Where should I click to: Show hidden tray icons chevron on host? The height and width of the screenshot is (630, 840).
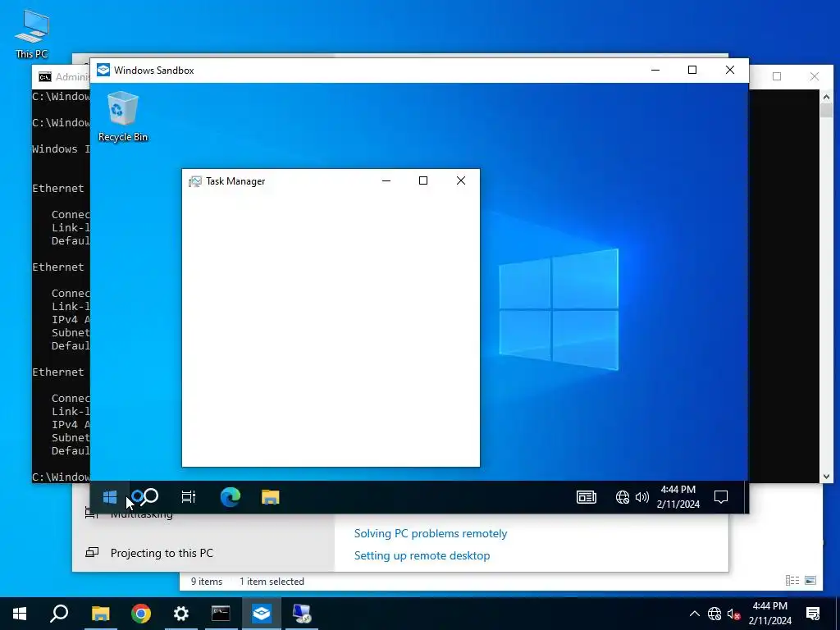[694, 614]
